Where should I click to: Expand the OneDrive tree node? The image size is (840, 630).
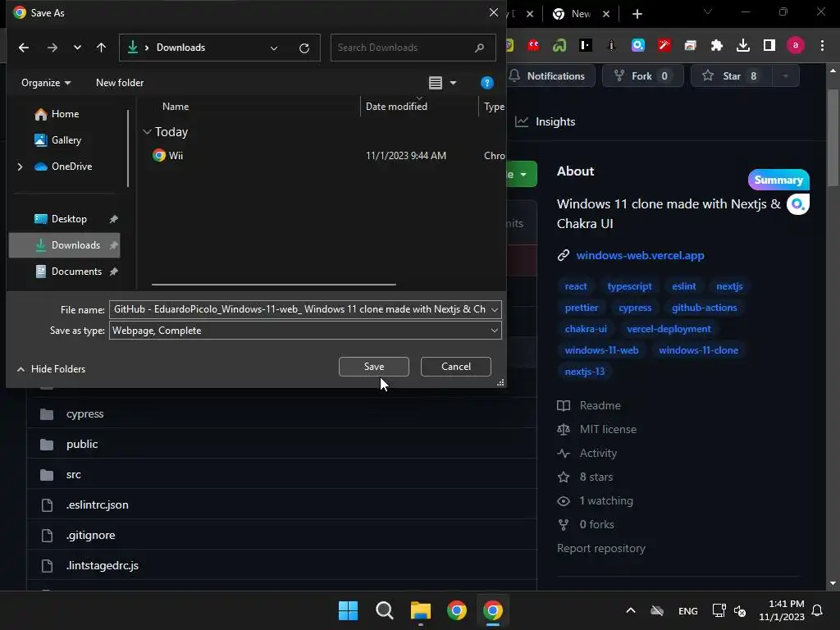coord(20,167)
